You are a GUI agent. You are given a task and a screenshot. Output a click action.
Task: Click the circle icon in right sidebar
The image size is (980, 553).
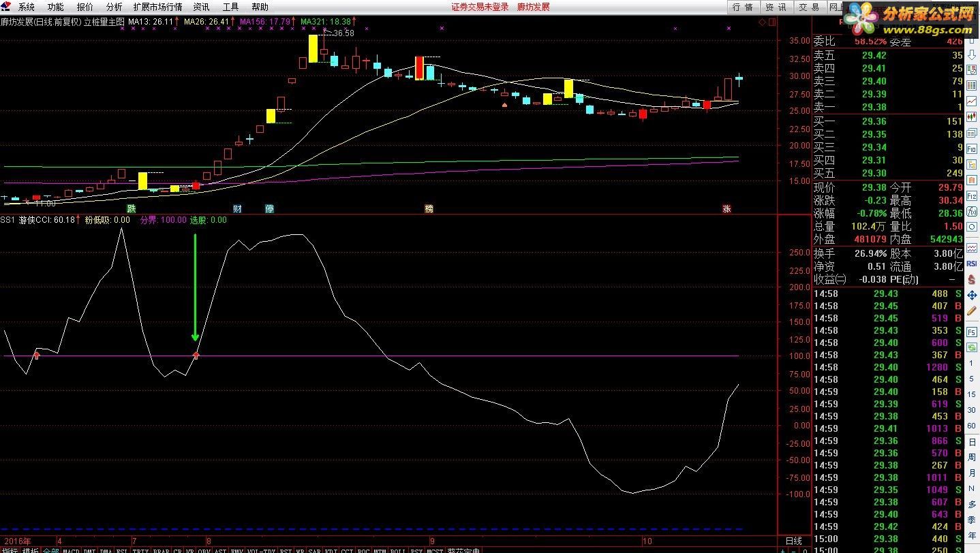coord(973,227)
